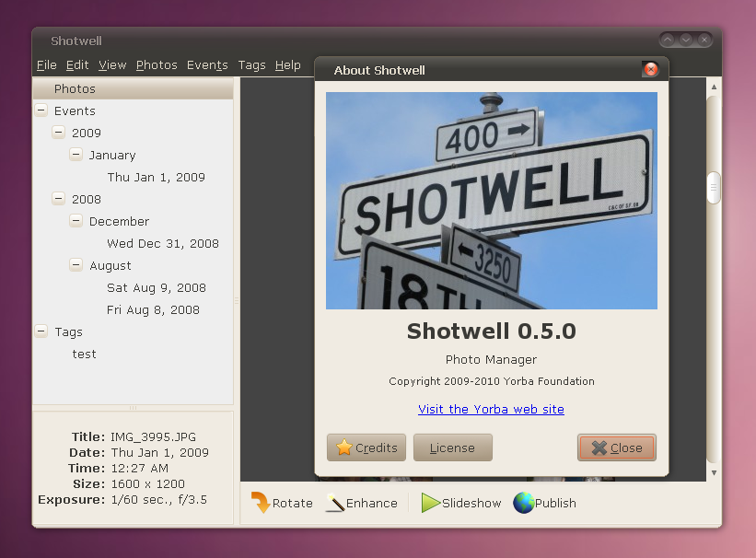Click the Publish globe icon
The width and height of the screenshot is (756, 558).
(523, 503)
